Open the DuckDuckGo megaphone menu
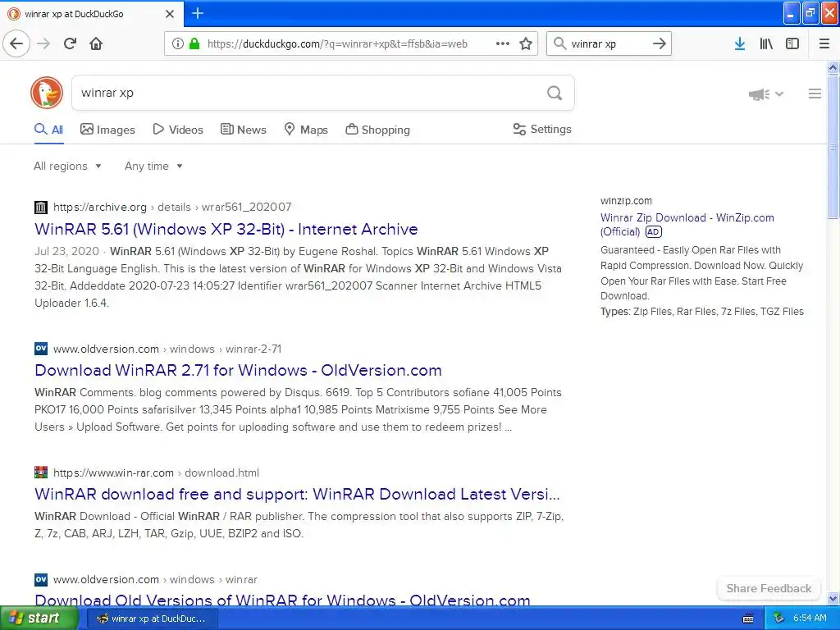 point(766,94)
